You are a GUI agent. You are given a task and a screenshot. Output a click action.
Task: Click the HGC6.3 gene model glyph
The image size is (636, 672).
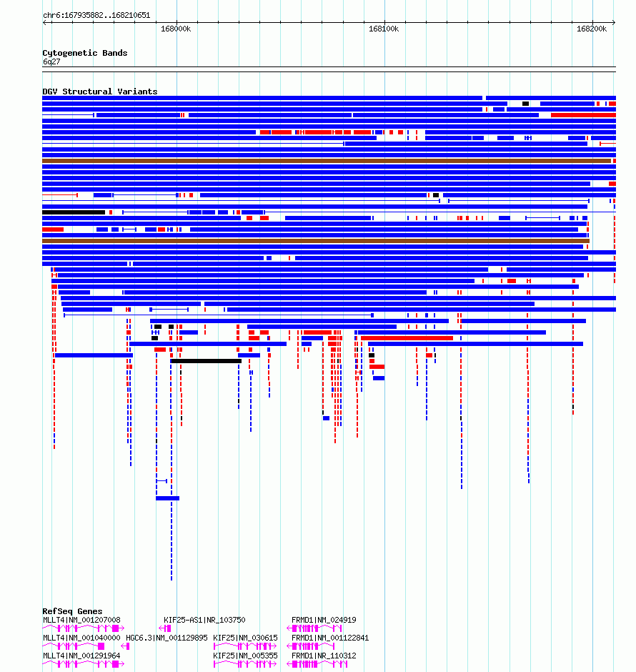click(x=125, y=646)
